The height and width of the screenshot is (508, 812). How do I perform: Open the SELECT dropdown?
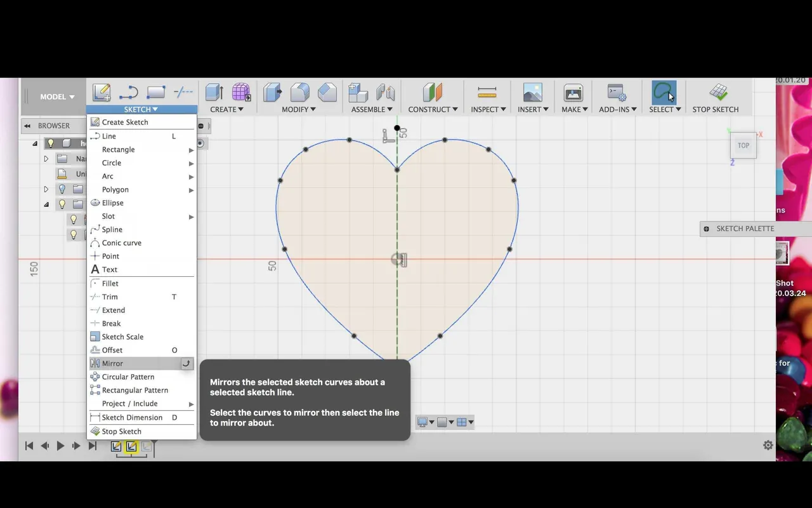click(x=665, y=109)
